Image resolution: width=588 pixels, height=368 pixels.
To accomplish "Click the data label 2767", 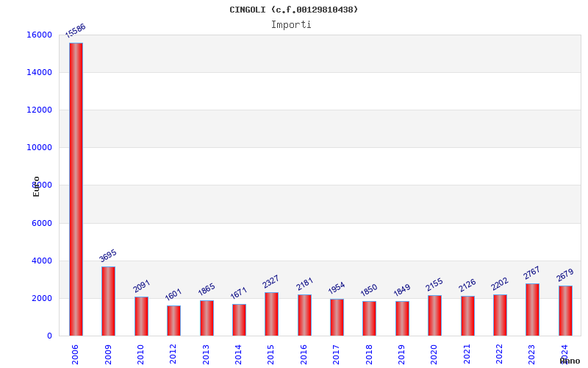I will click(x=531, y=273).
